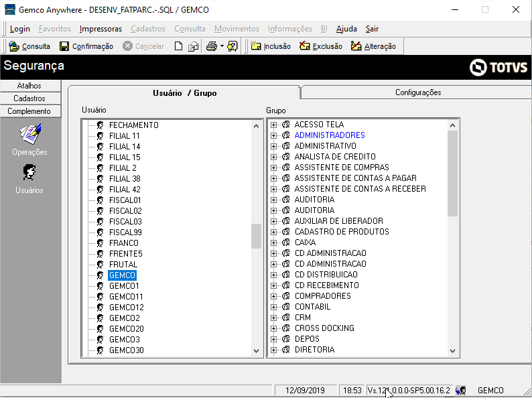Expand the CROSS DOCKING group
The width and height of the screenshot is (532, 398).
[x=273, y=328]
